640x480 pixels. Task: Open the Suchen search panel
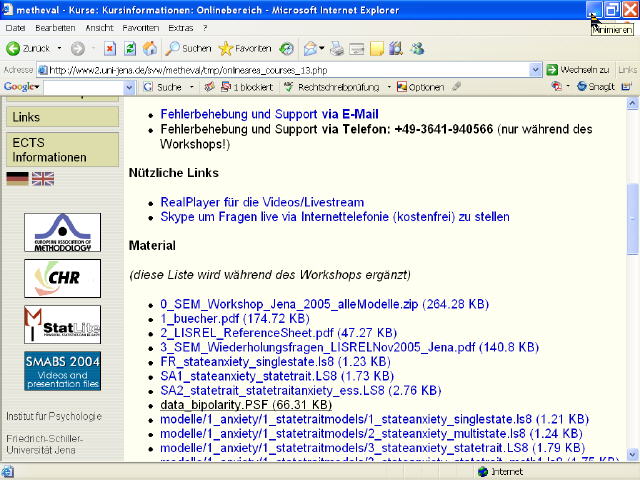coord(189,48)
